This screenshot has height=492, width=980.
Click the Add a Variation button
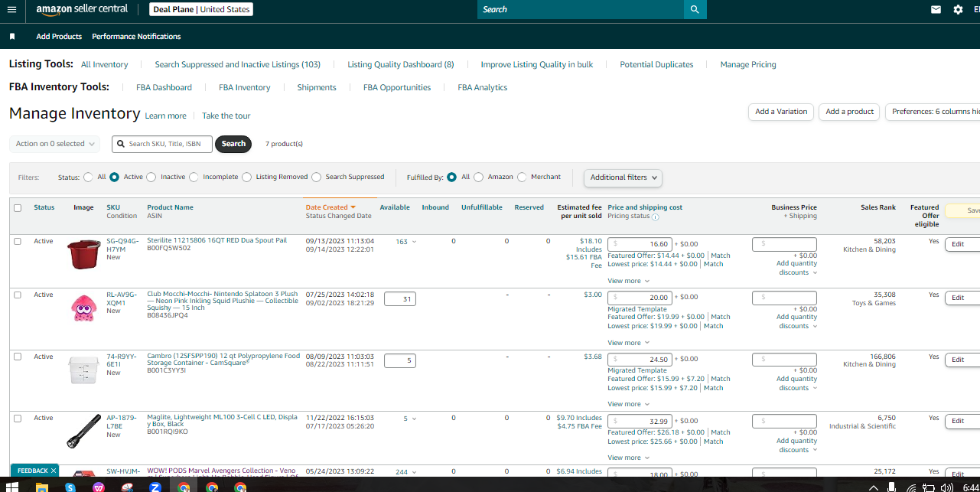[x=781, y=112]
